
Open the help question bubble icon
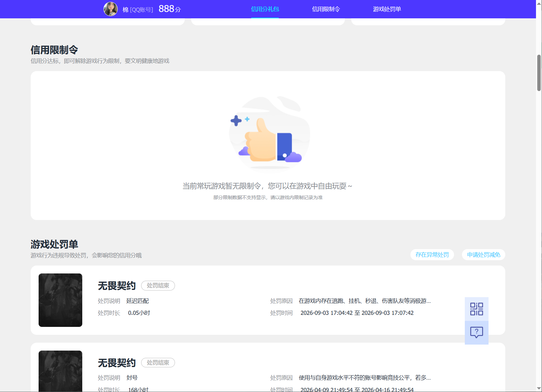[477, 333]
